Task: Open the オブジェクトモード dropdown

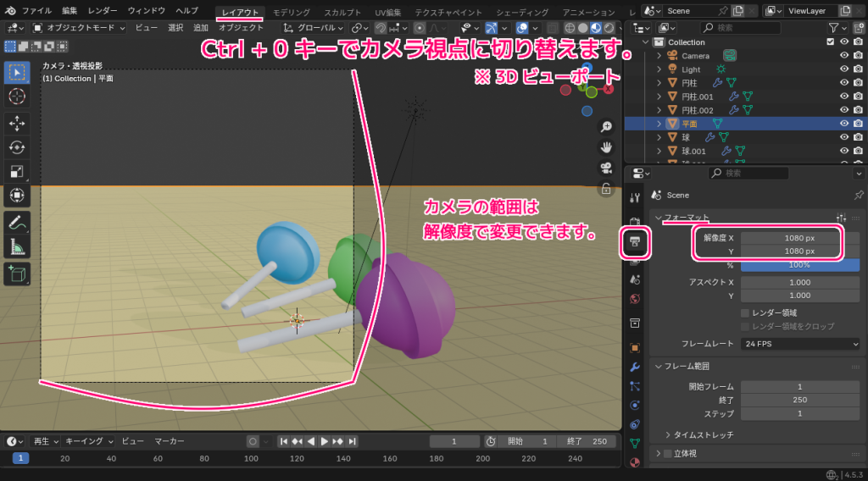Action: tap(79, 28)
